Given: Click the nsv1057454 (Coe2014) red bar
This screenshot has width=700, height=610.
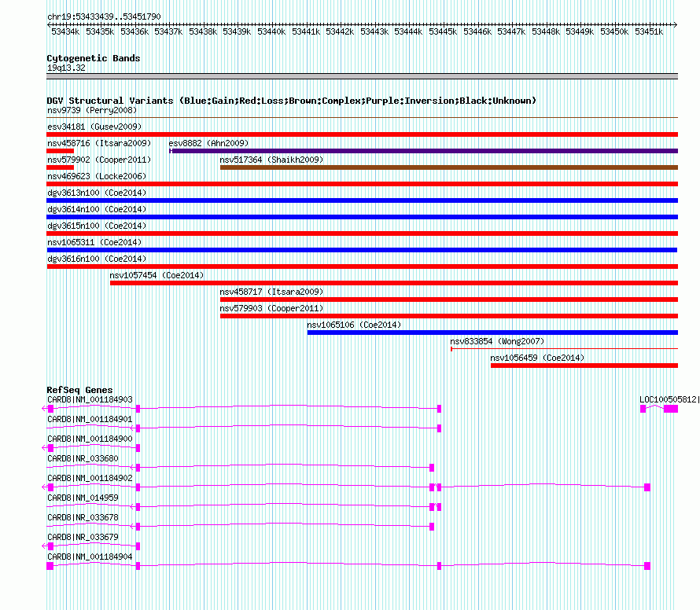Looking at the screenshot, I should point(394,283).
